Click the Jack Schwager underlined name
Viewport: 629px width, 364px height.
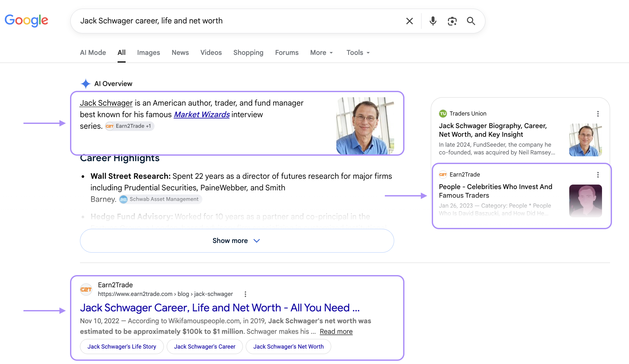106,103
